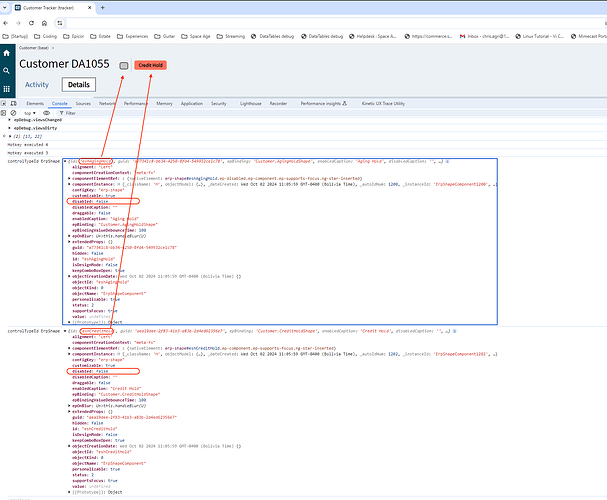Expand componentInstance under eshAgingHold object
The image size is (607, 500).
coord(69,185)
